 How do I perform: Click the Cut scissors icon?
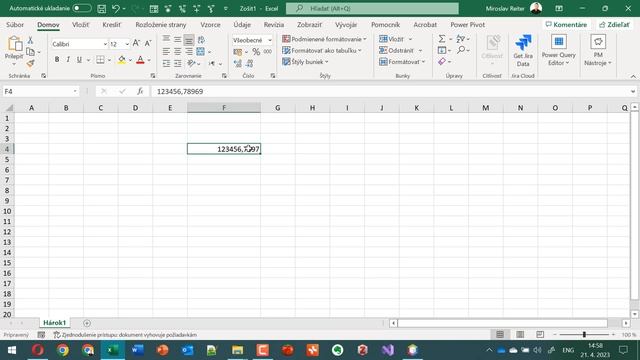tap(30, 40)
